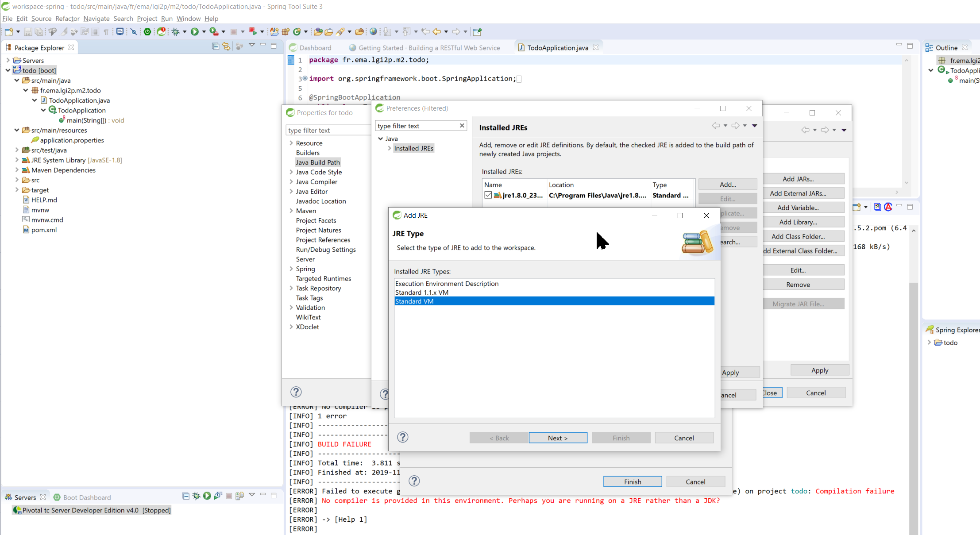Viewport: 980px width, 535px height.
Task: Open the Run dropdown arrow in toolbar
Action: [204, 32]
